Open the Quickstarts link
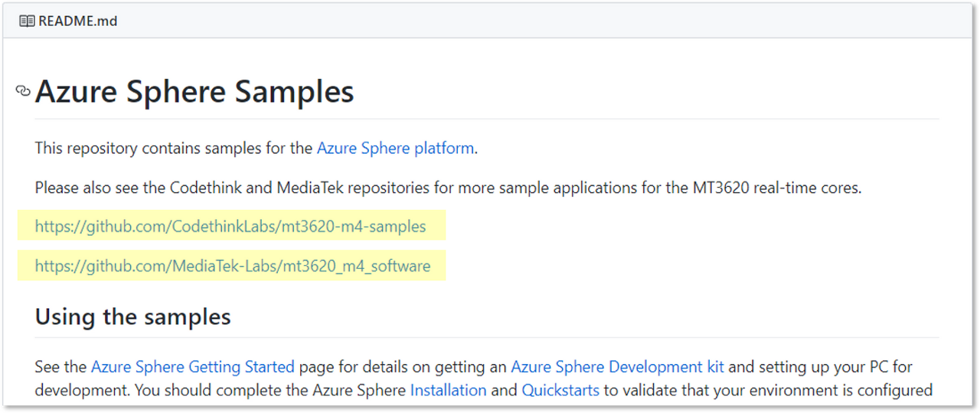This screenshot has height=413, width=980. (560, 390)
